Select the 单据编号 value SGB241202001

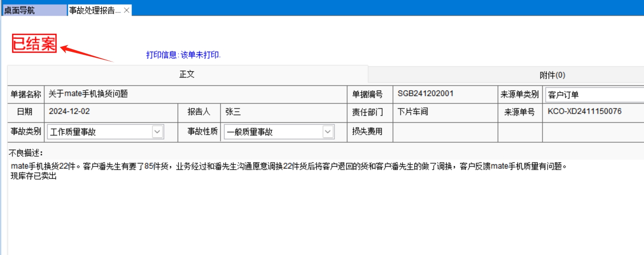click(x=426, y=94)
